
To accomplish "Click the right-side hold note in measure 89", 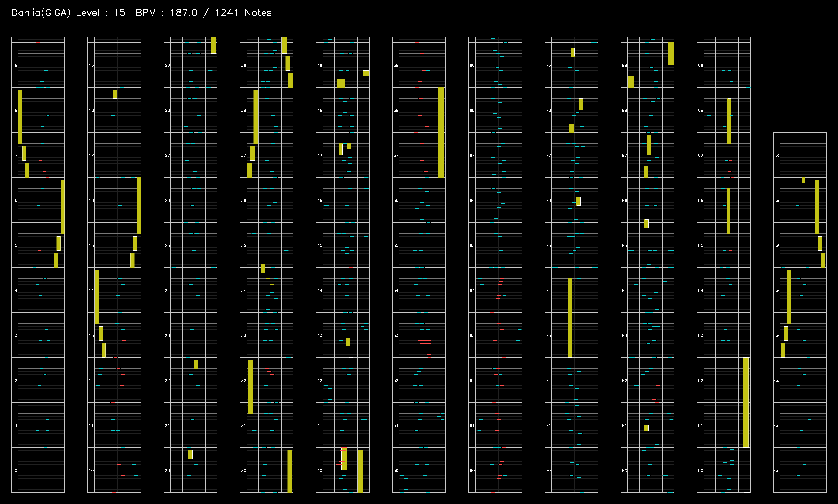I will [671, 53].
